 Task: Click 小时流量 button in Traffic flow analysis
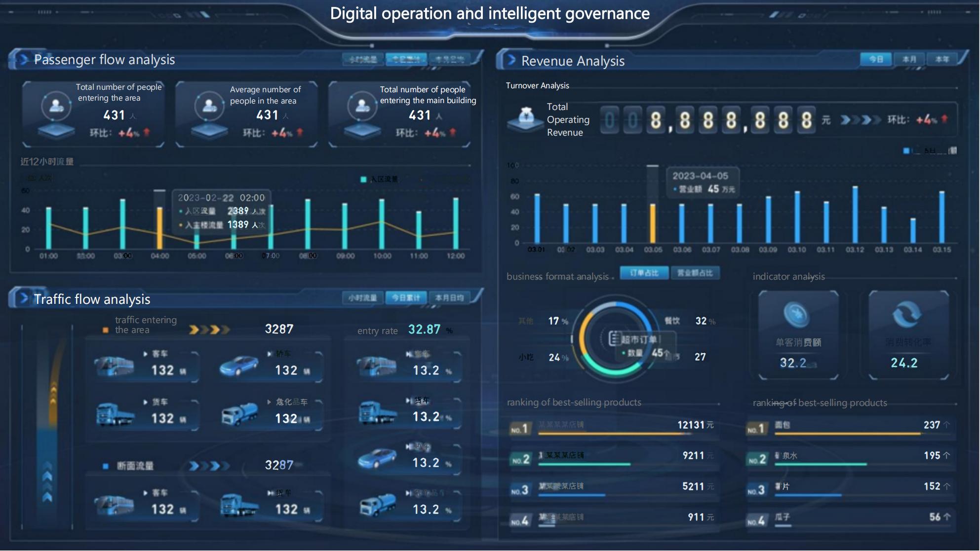362,298
